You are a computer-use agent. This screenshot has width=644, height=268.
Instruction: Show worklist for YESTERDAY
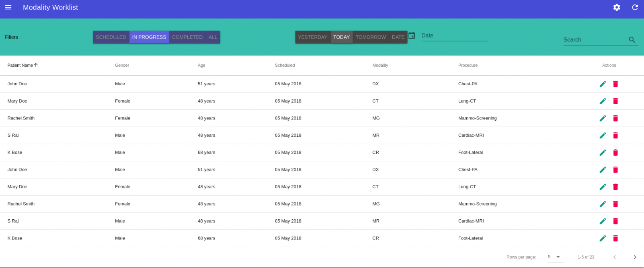point(312,37)
